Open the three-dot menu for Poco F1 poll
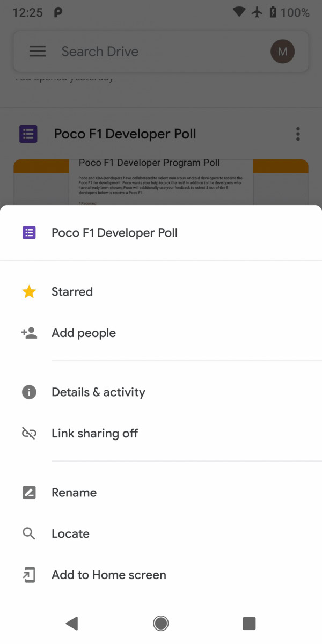 pyautogui.click(x=298, y=134)
